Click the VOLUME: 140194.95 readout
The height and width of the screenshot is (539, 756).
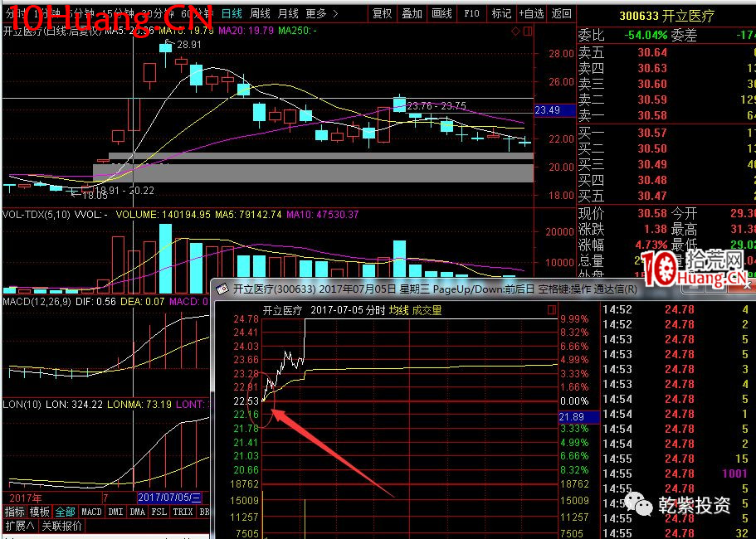163,214
